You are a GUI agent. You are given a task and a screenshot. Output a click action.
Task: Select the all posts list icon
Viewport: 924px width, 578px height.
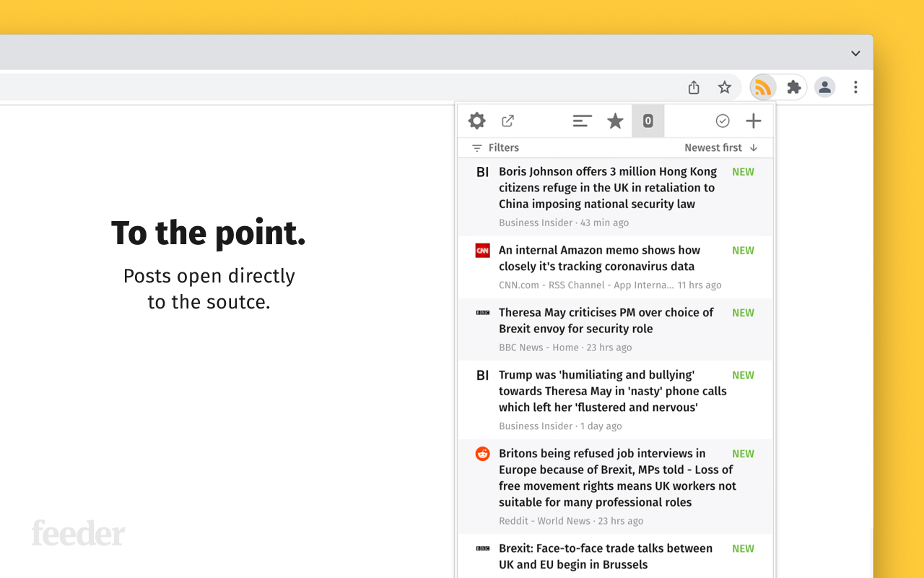tap(582, 121)
